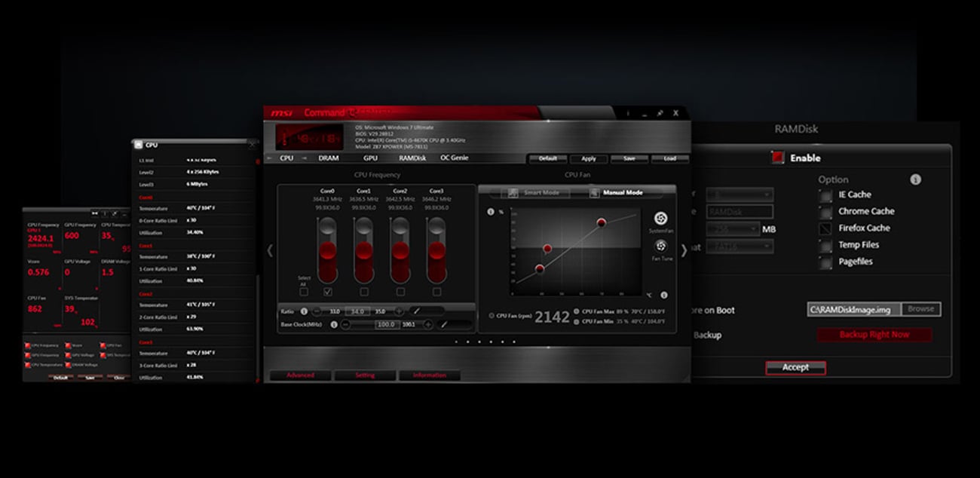Check the Chrome Cache option
This screenshot has width=980, height=478.
pyautogui.click(x=825, y=211)
